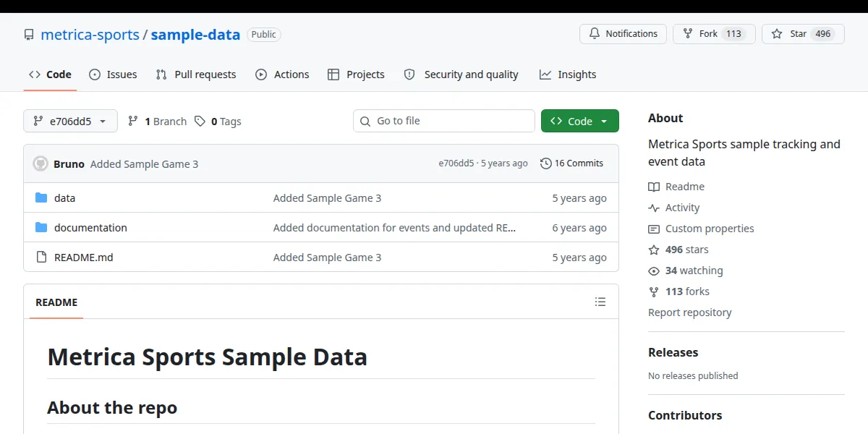Click the repository book icon beside metrica-sports
This screenshot has height=434, width=868.
[x=29, y=35]
